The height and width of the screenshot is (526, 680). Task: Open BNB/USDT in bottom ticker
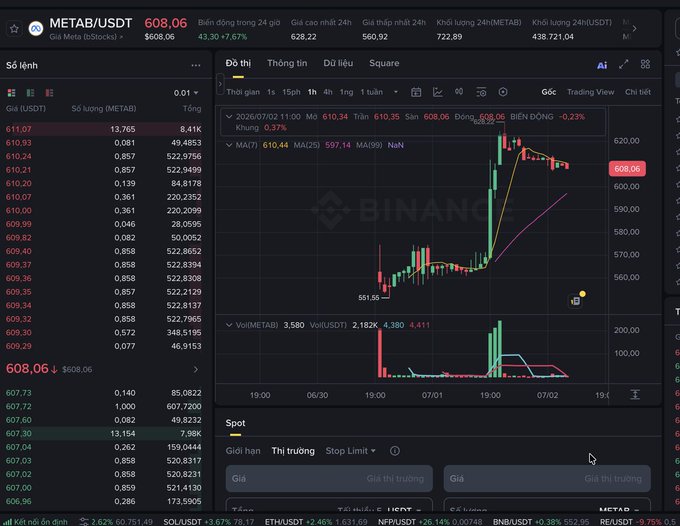click(x=541, y=522)
